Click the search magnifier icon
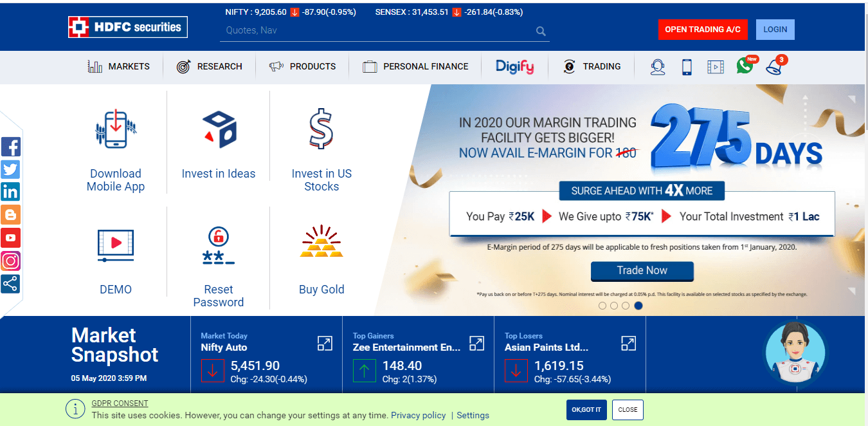The height and width of the screenshot is (426, 868). pyautogui.click(x=541, y=31)
